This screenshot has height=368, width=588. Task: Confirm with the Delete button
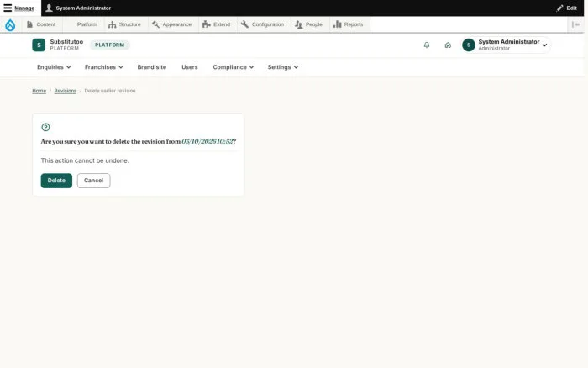[x=56, y=181]
